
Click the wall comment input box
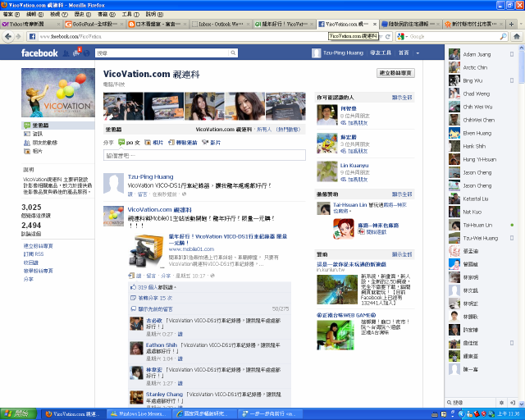click(204, 155)
